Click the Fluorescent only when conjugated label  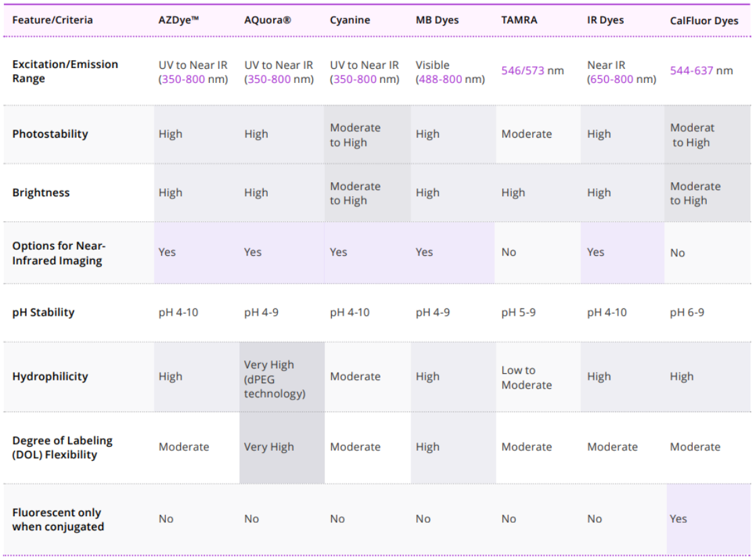(x=58, y=519)
